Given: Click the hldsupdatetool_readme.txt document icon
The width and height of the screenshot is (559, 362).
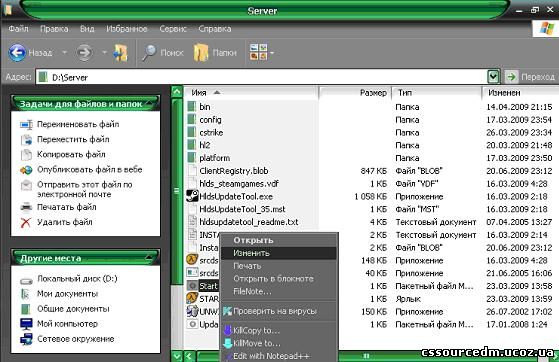Looking at the screenshot, I should tap(192, 221).
